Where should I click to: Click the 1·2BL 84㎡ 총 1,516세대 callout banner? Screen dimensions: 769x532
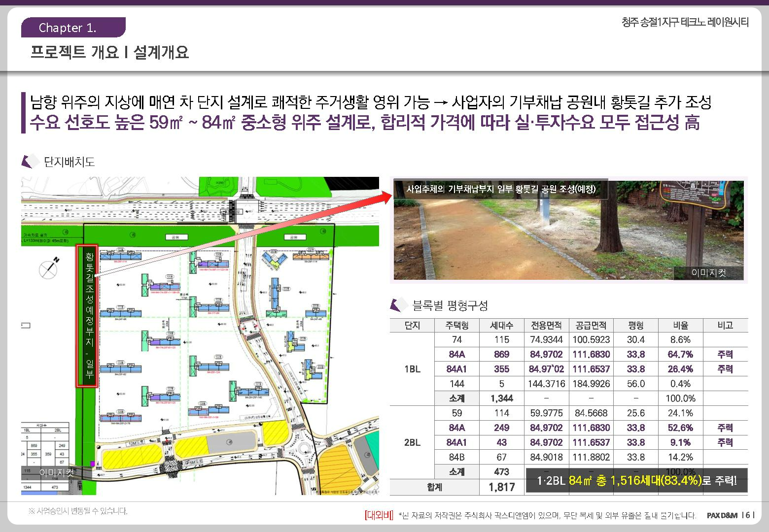[x=637, y=481]
